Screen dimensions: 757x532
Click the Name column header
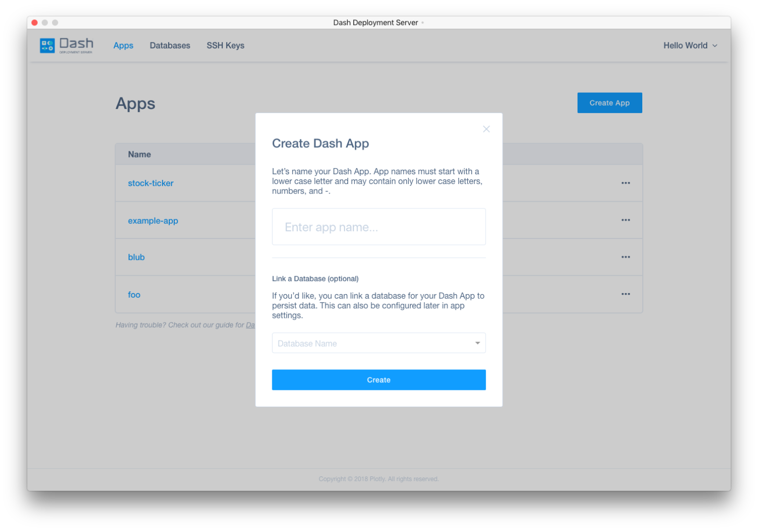coord(139,154)
